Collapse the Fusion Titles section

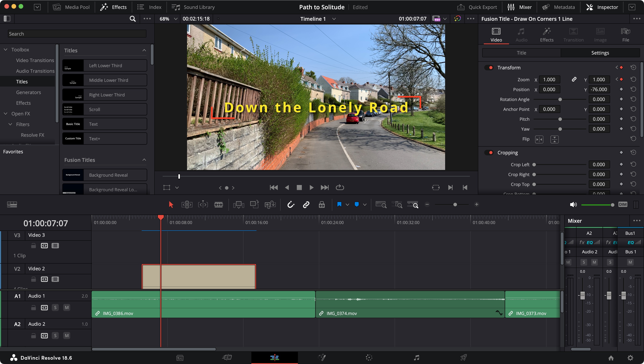click(x=144, y=160)
